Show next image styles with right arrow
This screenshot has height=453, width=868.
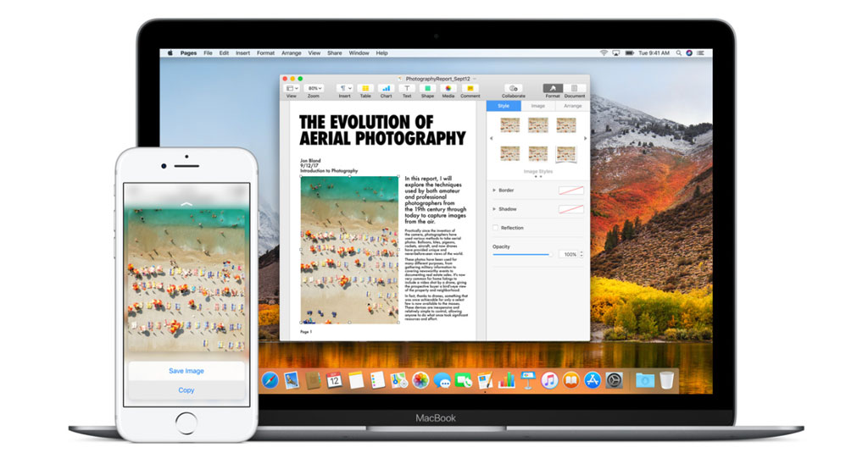(x=585, y=138)
